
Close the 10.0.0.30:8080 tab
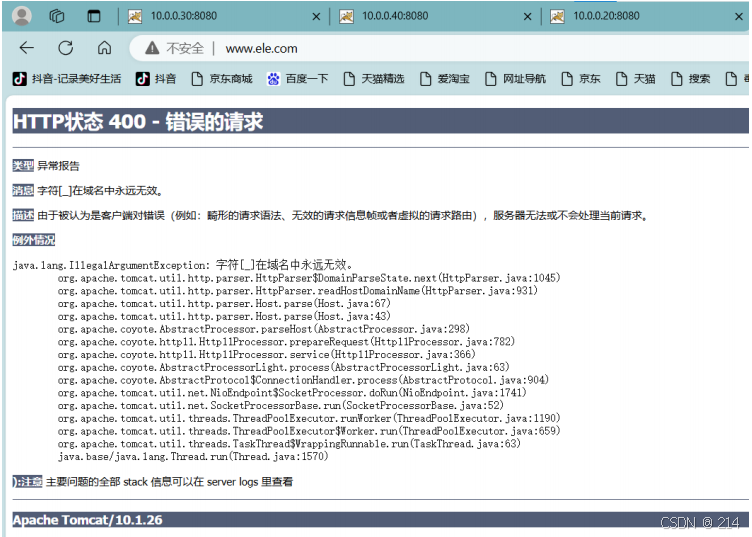pyautogui.click(x=316, y=17)
